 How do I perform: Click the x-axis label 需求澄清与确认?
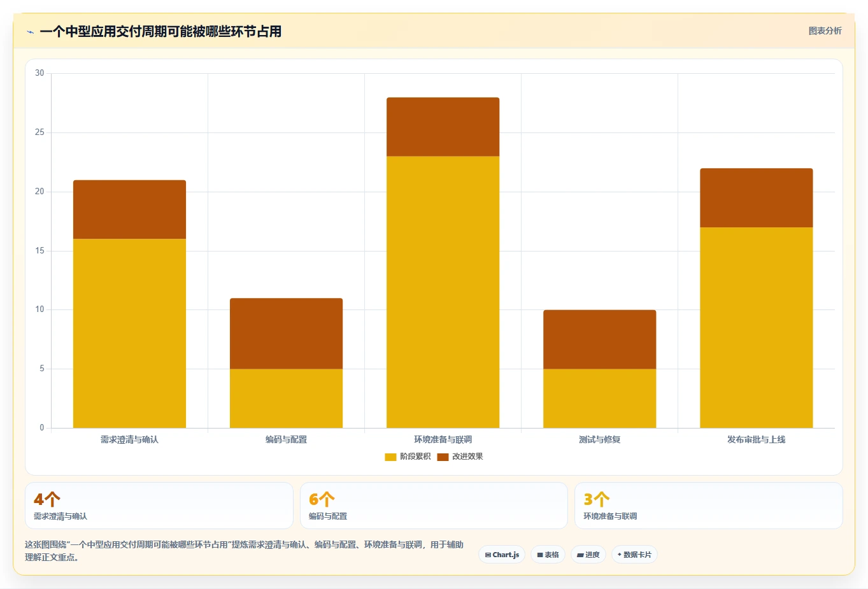tap(129, 439)
